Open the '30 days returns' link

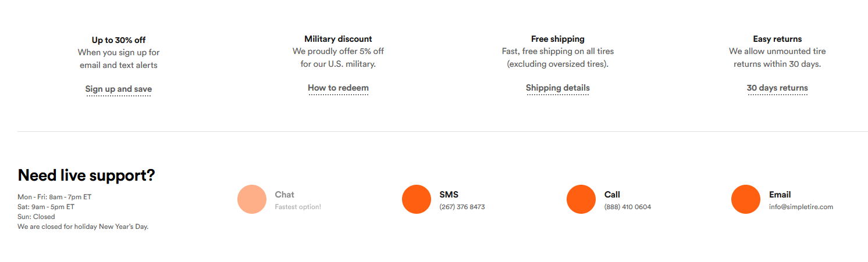click(x=777, y=88)
